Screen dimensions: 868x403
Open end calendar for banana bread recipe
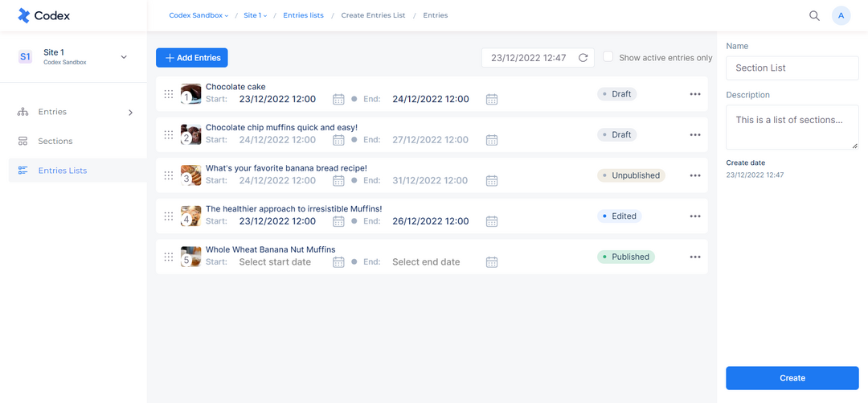492,181
